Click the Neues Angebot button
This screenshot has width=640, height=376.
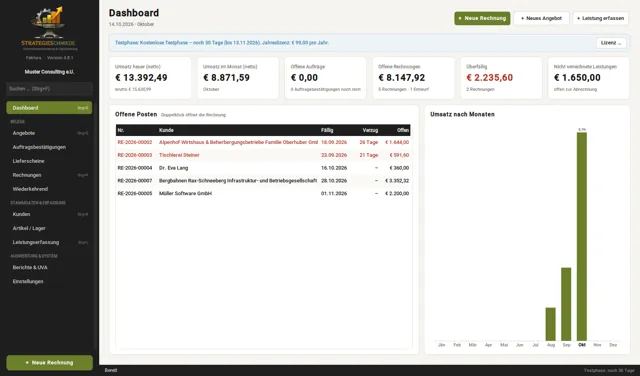pyautogui.click(x=541, y=18)
